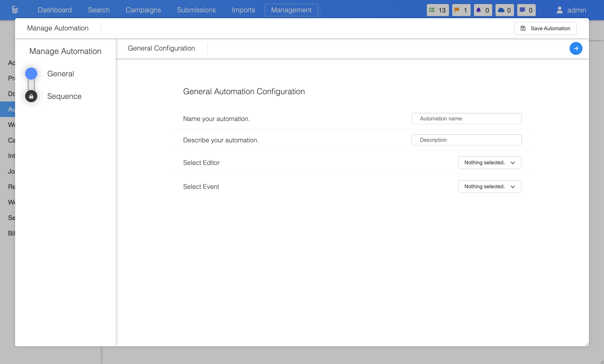Screen dimensions: 604x364
Task: Click the admin user profile icon
Action: [x=559, y=10]
